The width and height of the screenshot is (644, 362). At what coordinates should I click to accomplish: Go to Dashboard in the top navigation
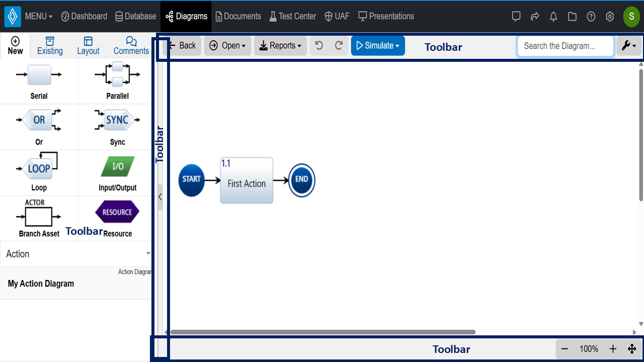tap(84, 17)
